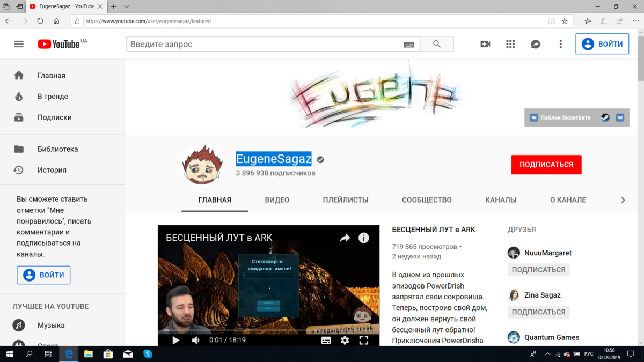Open Windows Start menu
The height and width of the screenshot is (362, 644).
click(x=10, y=354)
